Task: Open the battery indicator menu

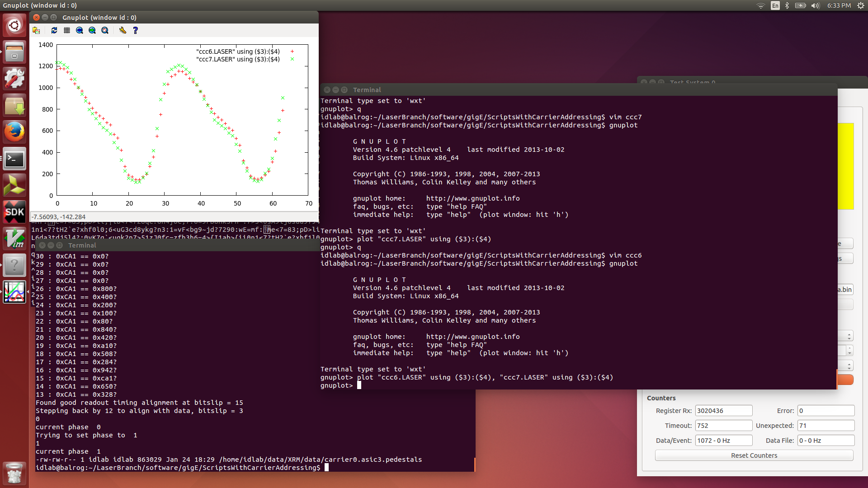Action: coord(801,5)
